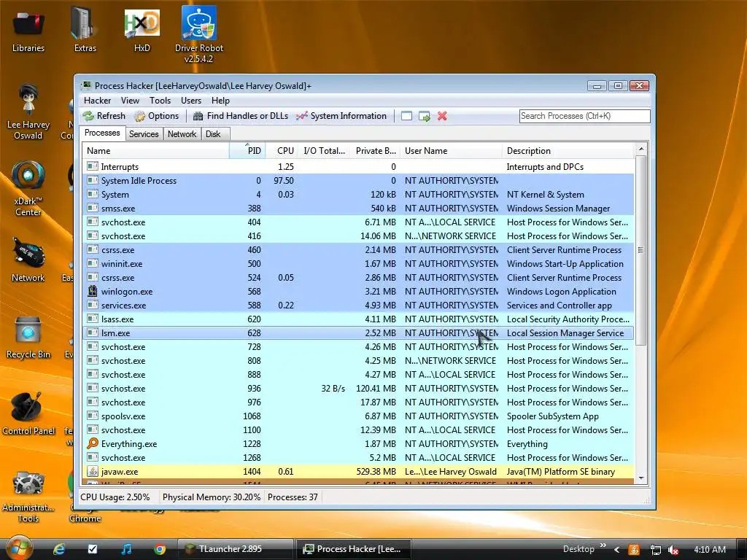Open Network desktop icon

[28, 260]
